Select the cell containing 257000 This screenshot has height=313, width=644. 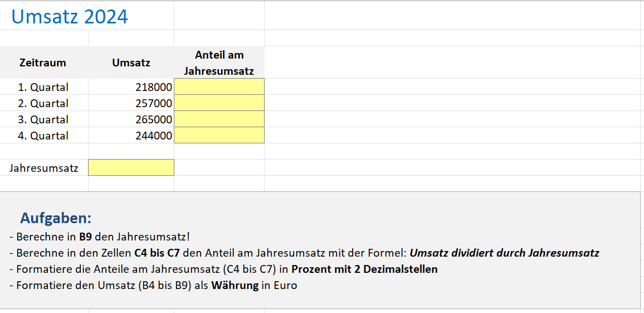click(131, 103)
